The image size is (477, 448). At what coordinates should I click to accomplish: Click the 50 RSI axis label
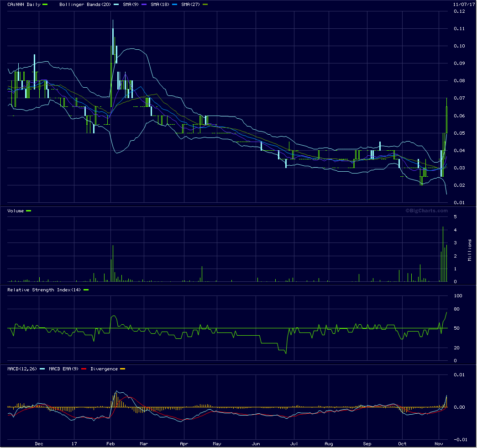click(x=456, y=328)
